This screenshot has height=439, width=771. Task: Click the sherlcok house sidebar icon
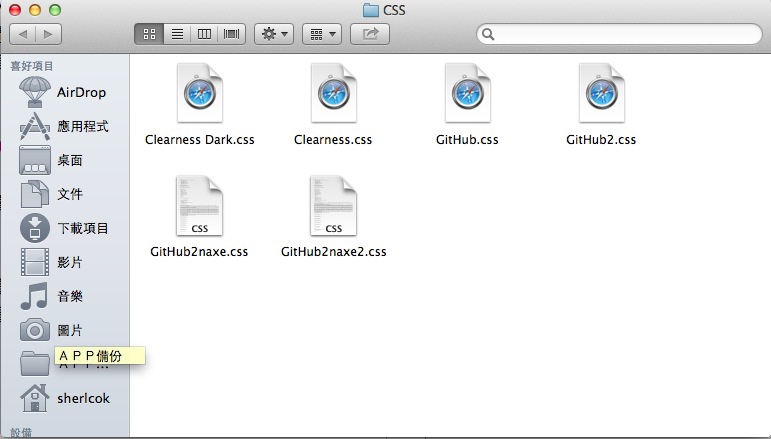coord(34,398)
